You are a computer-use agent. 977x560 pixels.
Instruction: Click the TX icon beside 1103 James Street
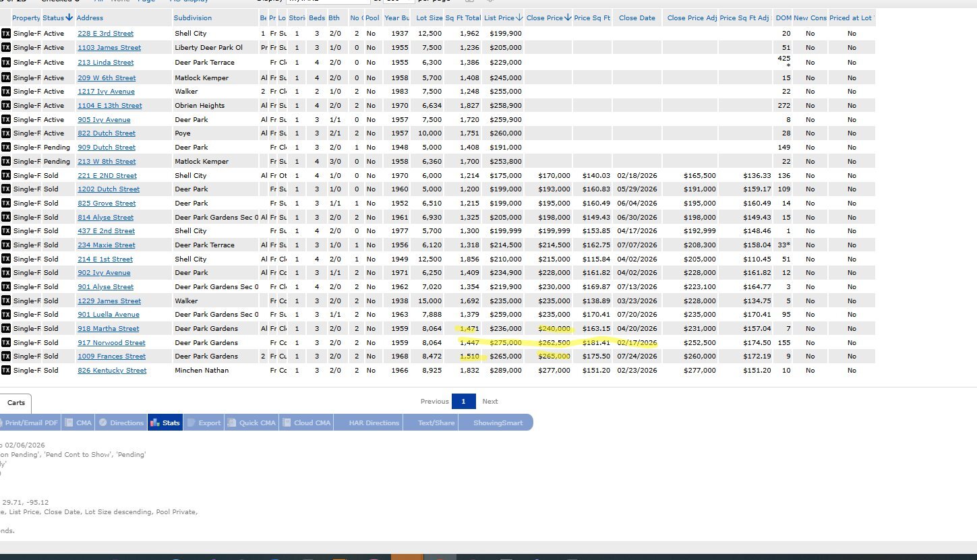pyautogui.click(x=6, y=47)
